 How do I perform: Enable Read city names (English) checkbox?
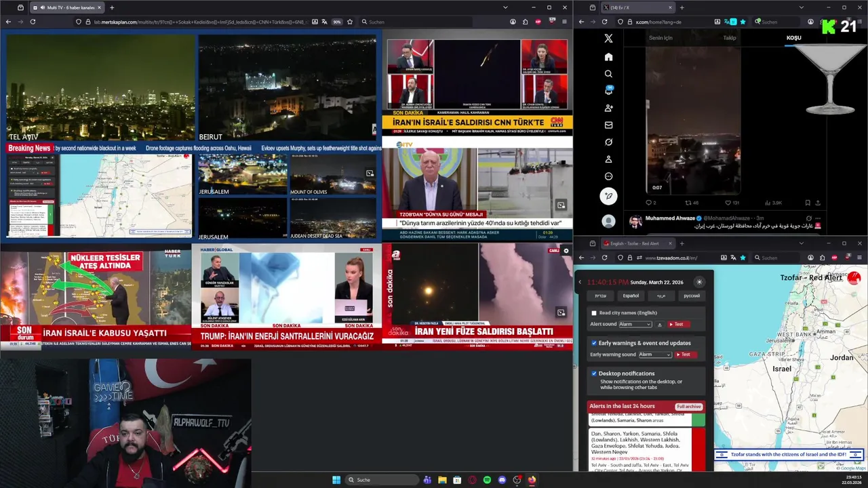coord(594,313)
